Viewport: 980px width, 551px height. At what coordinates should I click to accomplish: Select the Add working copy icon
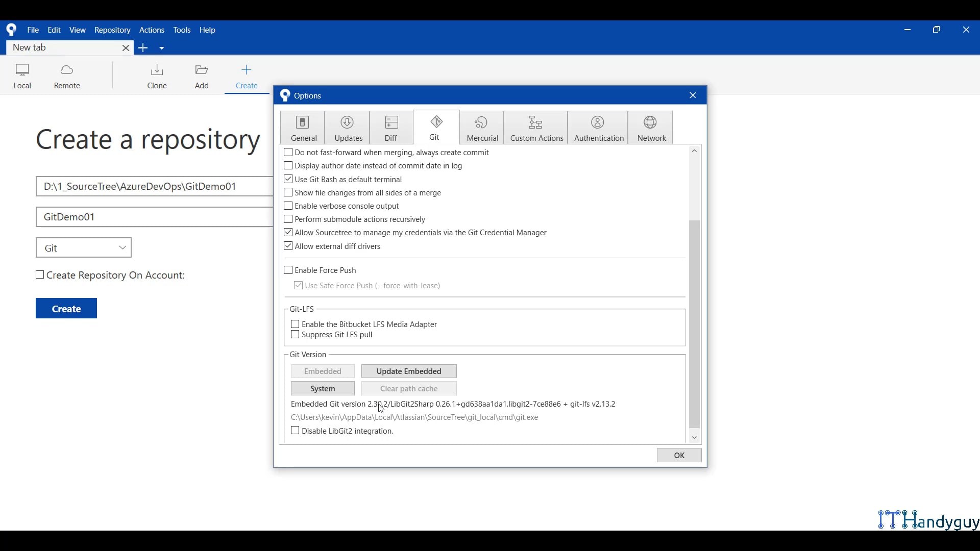coord(202,76)
